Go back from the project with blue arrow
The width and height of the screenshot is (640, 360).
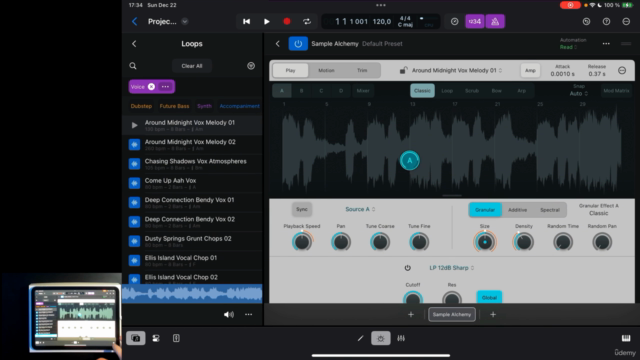coord(135,22)
